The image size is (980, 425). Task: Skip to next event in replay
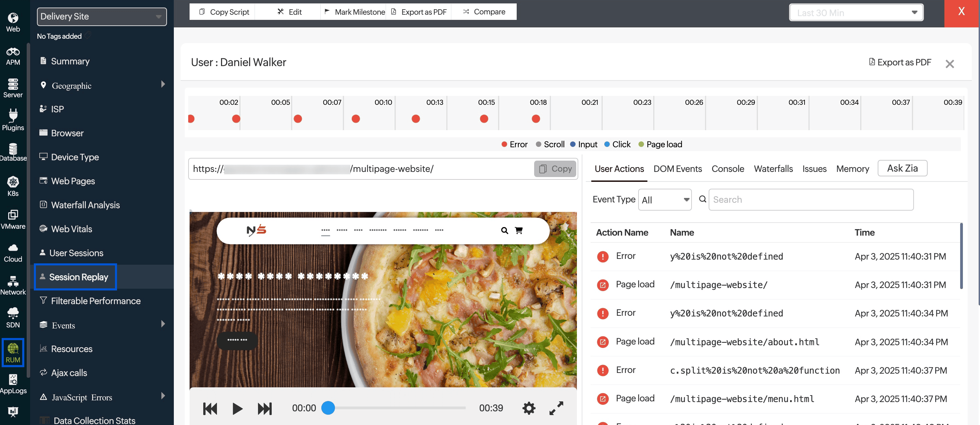[265, 409]
